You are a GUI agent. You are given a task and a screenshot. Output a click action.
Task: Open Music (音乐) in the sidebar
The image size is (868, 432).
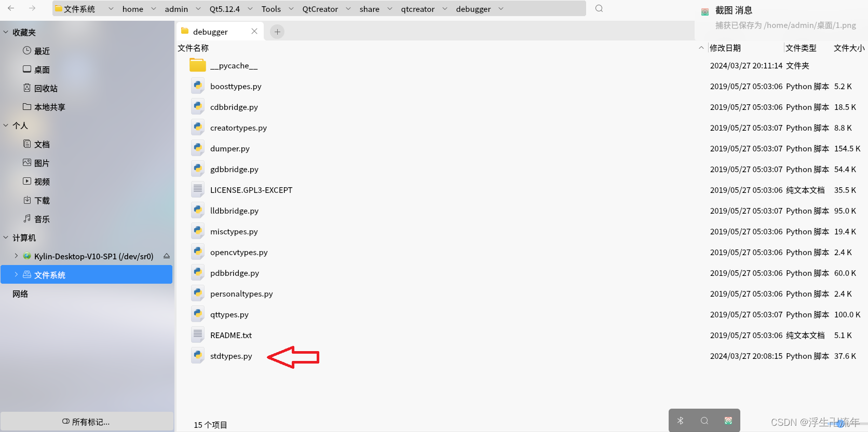[36, 219]
